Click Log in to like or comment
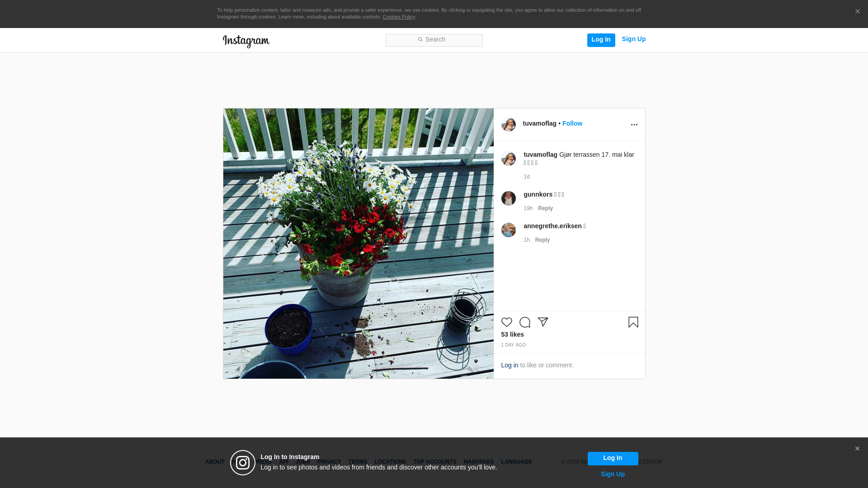The height and width of the screenshot is (488, 868). [x=509, y=365]
